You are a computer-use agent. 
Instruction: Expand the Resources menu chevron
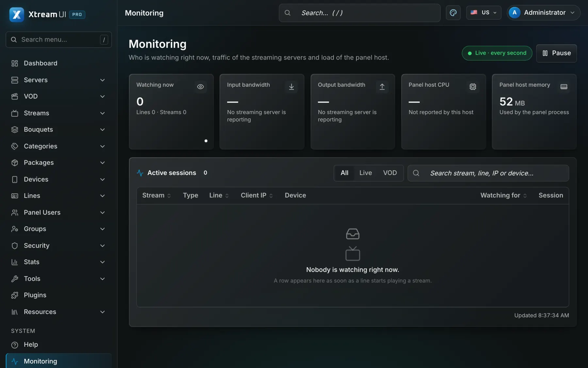(102, 312)
